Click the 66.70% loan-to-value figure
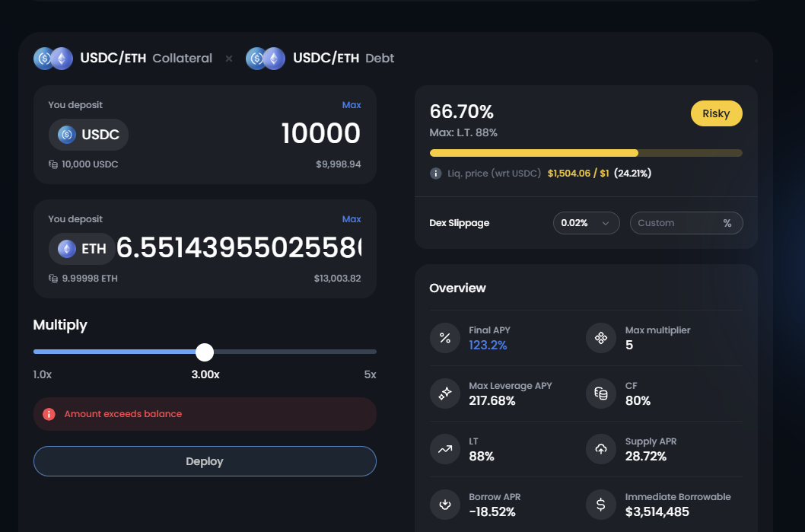Screen dimensions: 805x532 pyautogui.click(x=462, y=111)
